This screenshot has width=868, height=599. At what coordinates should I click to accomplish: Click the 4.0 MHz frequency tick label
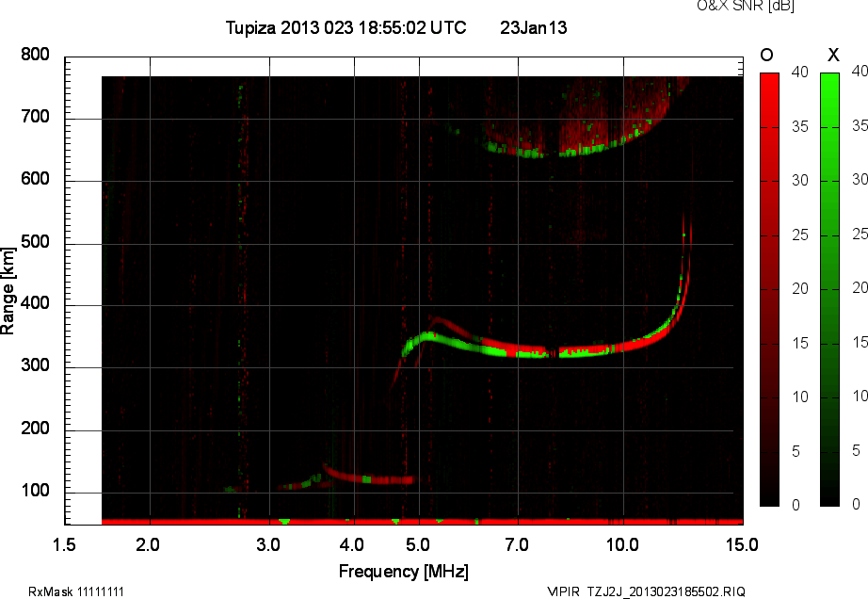tap(352, 544)
